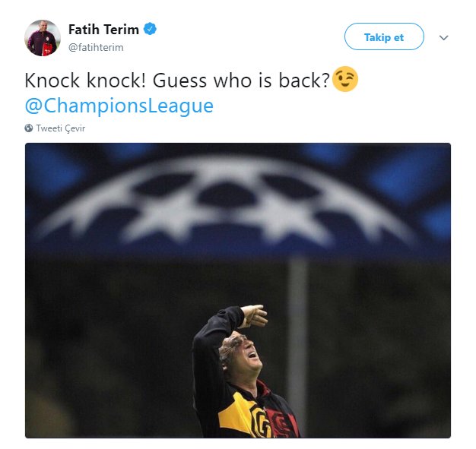Open the @fatihterim handle

point(96,47)
